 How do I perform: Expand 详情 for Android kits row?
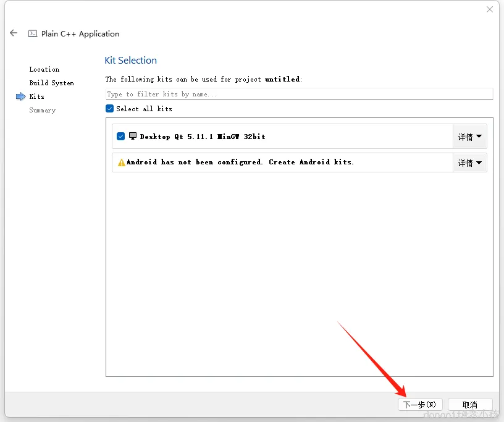[x=469, y=162]
